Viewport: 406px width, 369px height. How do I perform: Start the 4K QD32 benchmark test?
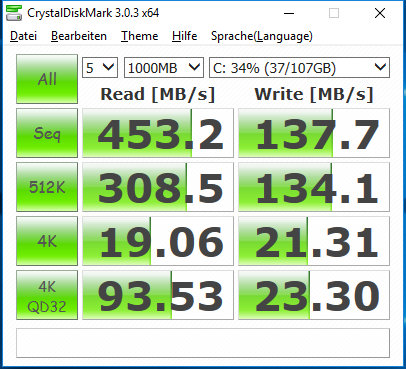pos(47,295)
